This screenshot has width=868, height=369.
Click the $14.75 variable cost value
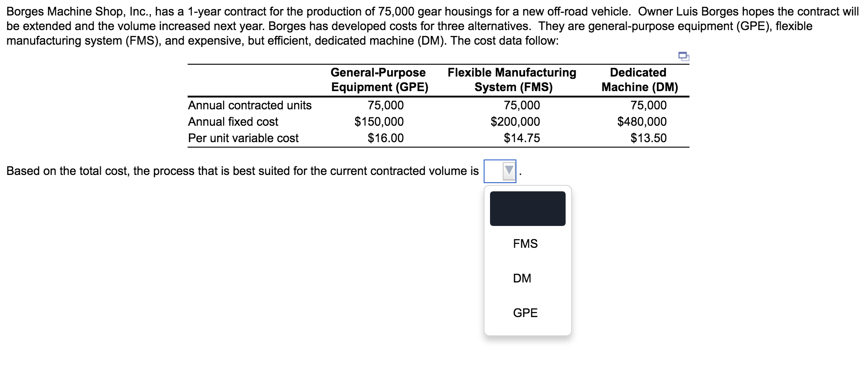[x=521, y=138]
